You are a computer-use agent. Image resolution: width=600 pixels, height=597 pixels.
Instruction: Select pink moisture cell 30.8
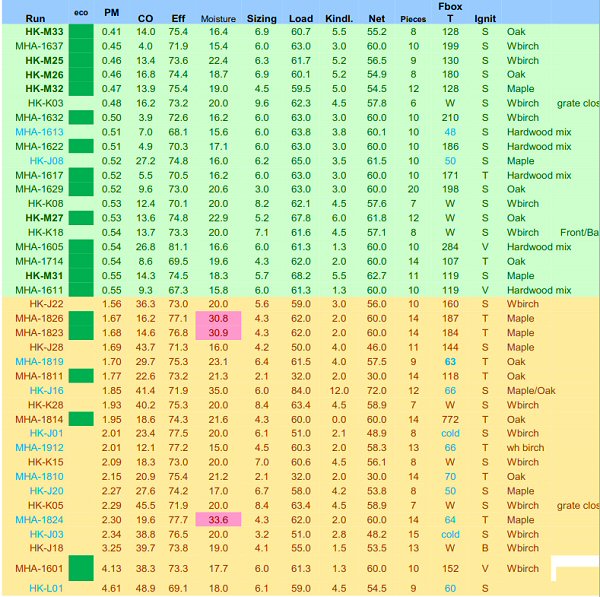[218, 318]
